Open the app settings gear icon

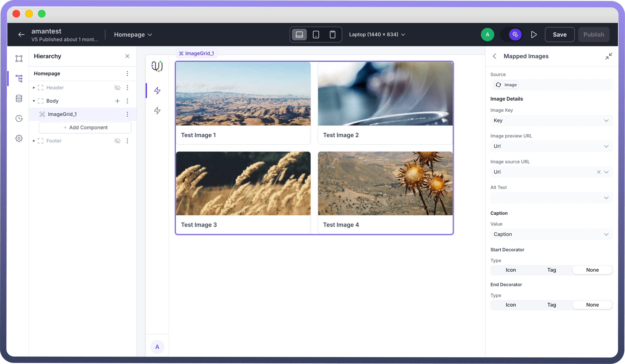coord(19,138)
